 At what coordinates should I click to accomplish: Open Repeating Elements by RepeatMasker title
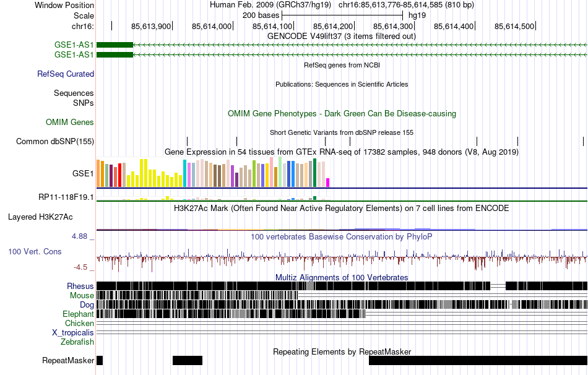[x=342, y=351]
